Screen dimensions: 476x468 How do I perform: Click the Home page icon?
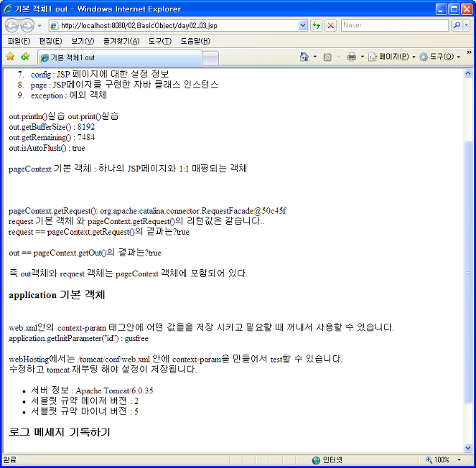click(x=304, y=57)
